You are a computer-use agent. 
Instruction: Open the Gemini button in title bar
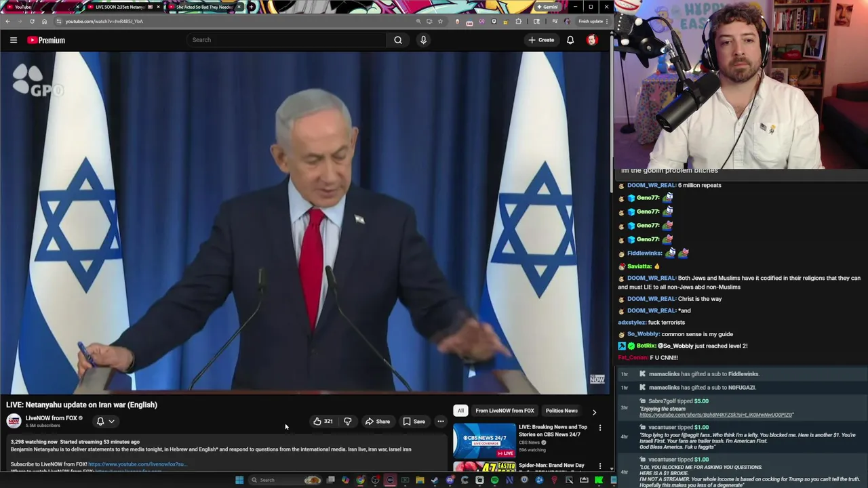(x=547, y=7)
